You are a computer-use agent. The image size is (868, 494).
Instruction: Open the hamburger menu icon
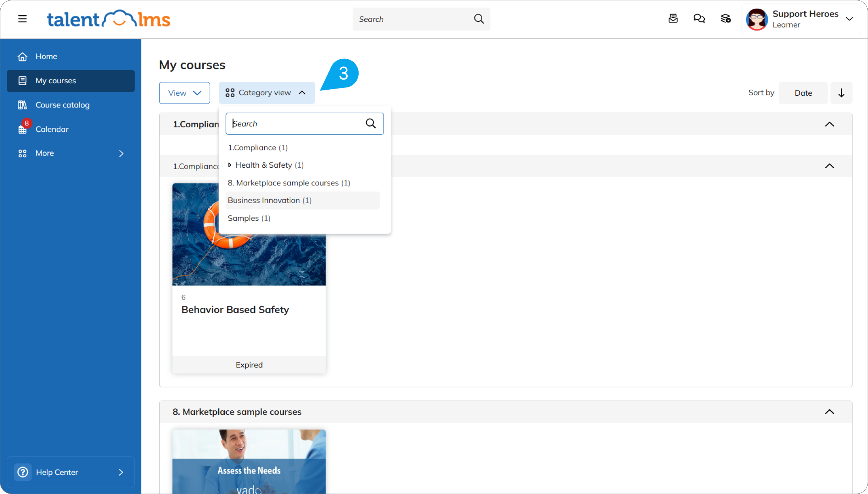click(x=22, y=19)
